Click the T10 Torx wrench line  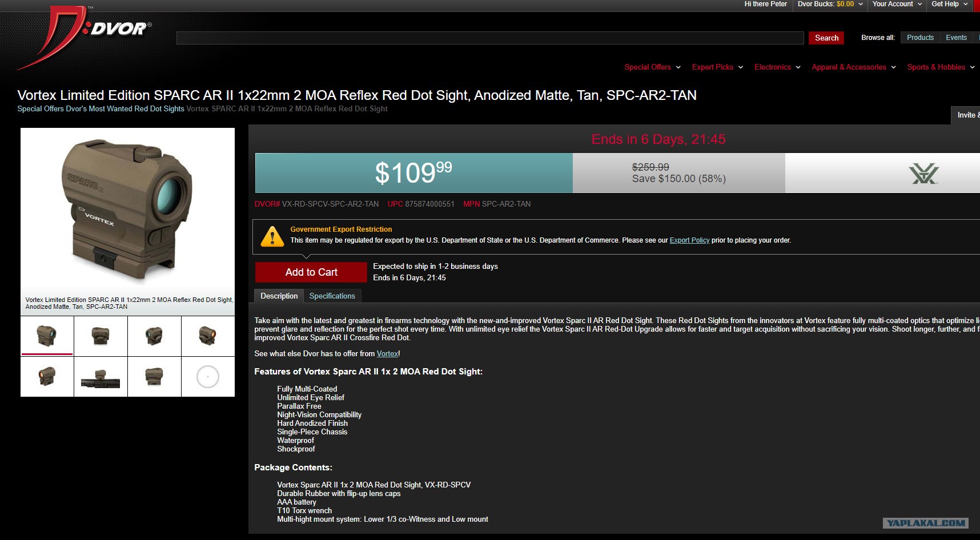pos(304,511)
